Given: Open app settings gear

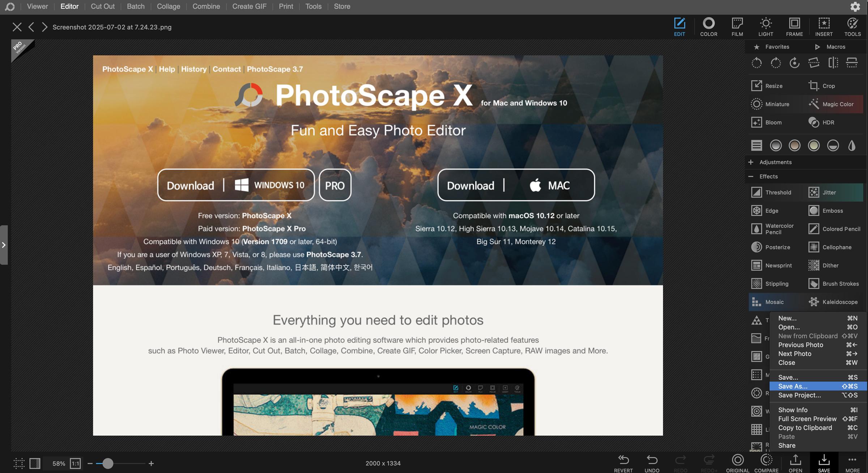Looking at the screenshot, I should [855, 7].
